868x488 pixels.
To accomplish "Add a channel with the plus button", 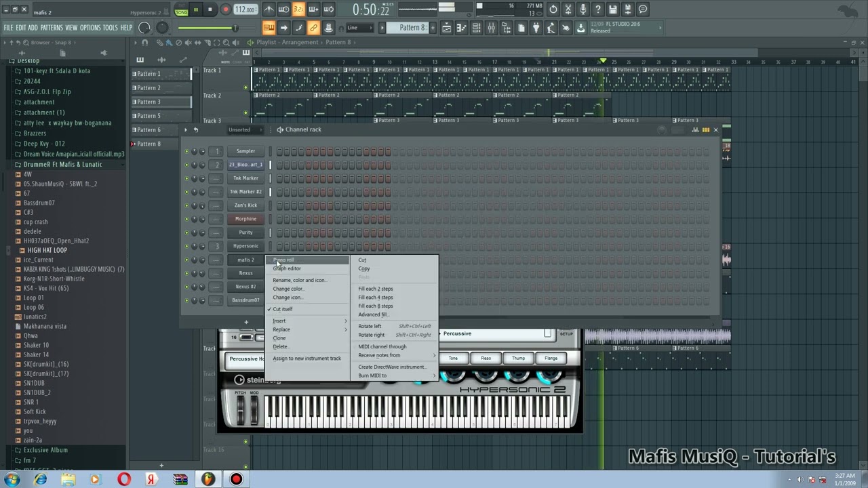I will pos(246,322).
